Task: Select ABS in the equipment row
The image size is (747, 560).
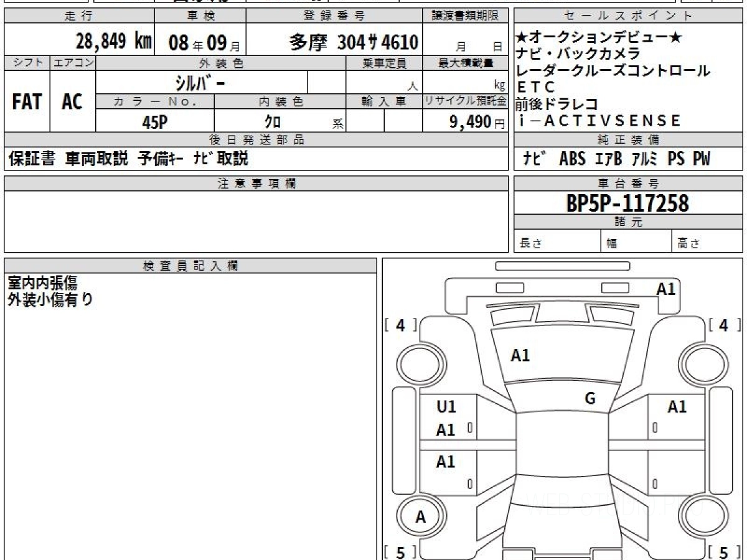Action: (x=572, y=159)
